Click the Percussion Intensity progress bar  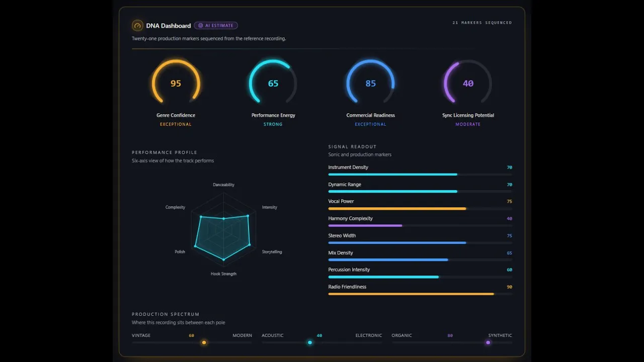420,277
